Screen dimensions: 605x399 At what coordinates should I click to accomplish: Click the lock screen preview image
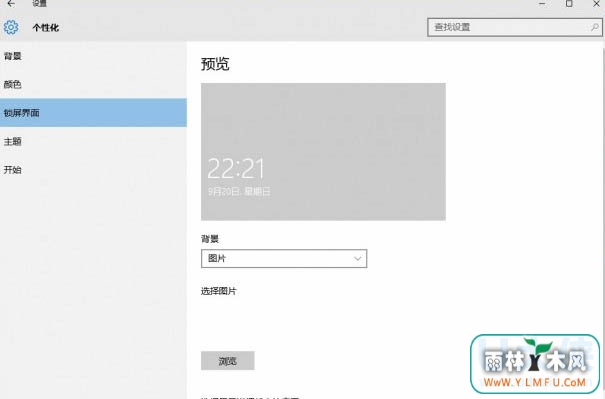click(x=323, y=152)
